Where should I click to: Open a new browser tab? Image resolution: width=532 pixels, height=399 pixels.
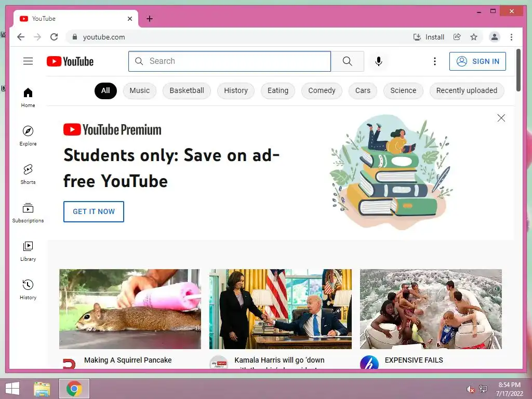click(x=150, y=19)
